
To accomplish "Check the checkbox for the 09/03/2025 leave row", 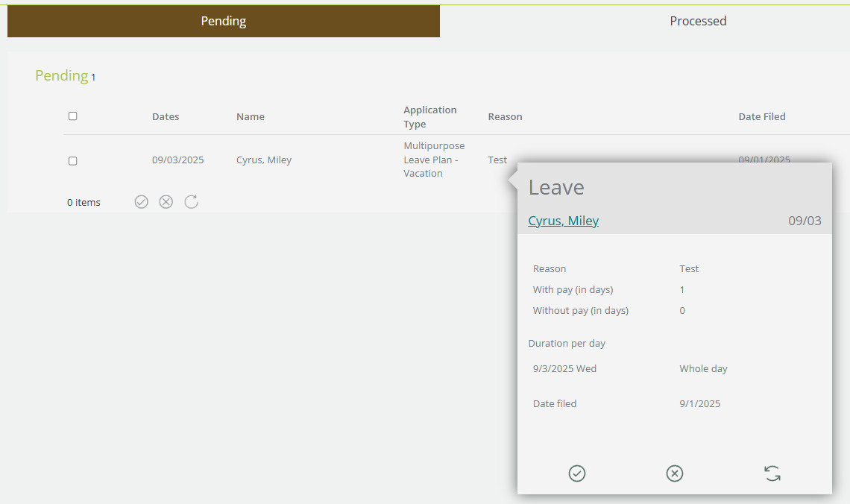I will click(73, 161).
